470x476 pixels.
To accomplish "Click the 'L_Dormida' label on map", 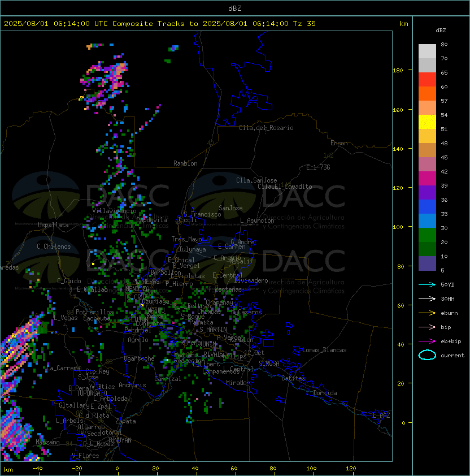I will tap(321, 393).
